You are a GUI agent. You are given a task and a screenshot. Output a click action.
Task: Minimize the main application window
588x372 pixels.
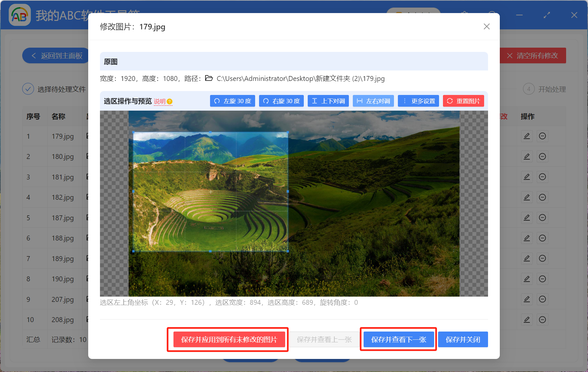pyautogui.click(x=519, y=15)
